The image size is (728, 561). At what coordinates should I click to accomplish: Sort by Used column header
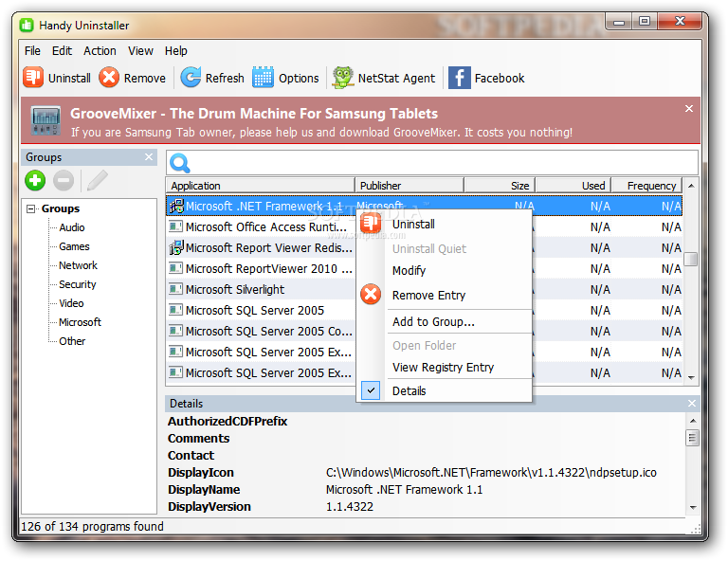(x=573, y=186)
